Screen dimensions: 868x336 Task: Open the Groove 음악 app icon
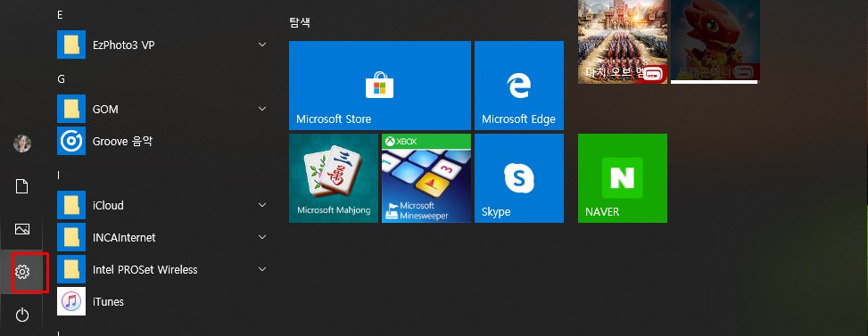pos(71,141)
